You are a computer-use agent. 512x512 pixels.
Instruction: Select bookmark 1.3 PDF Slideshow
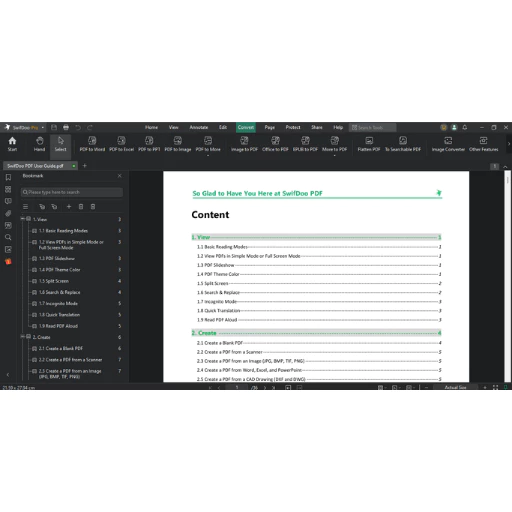coord(57,258)
